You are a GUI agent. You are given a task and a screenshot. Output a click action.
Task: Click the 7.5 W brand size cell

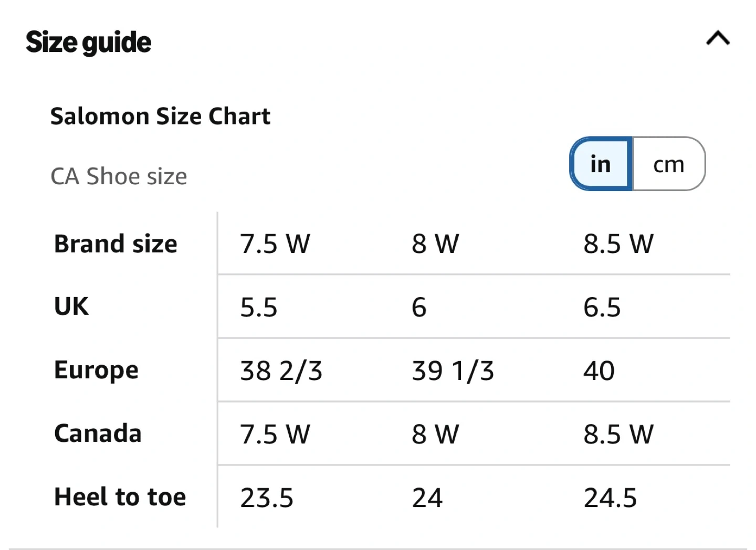pyautogui.click(x=275, y=244)
